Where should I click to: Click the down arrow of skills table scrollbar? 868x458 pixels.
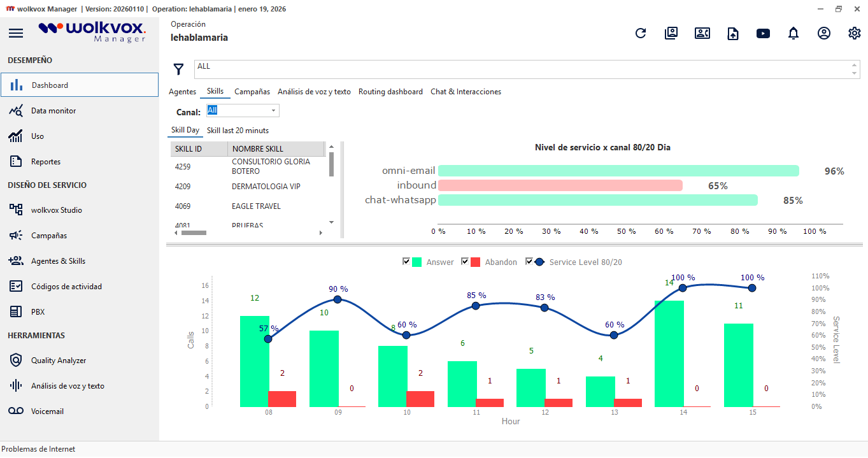[x=331, y=222]
